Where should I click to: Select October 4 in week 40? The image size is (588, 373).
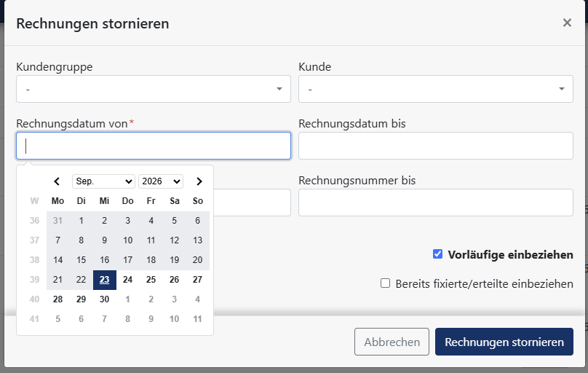[198, 299]
